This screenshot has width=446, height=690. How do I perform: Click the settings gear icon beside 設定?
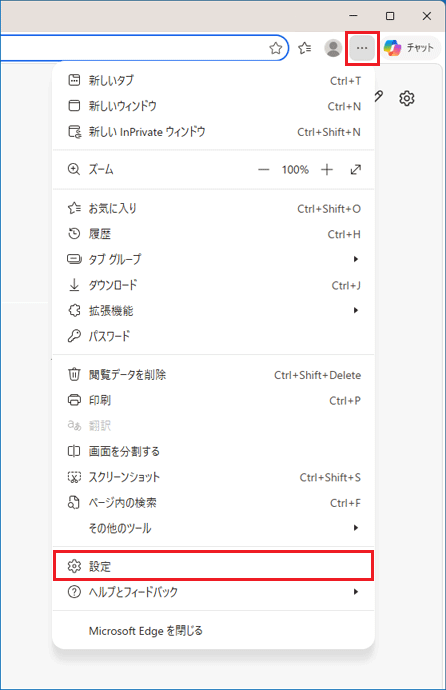tap(74, 566)
